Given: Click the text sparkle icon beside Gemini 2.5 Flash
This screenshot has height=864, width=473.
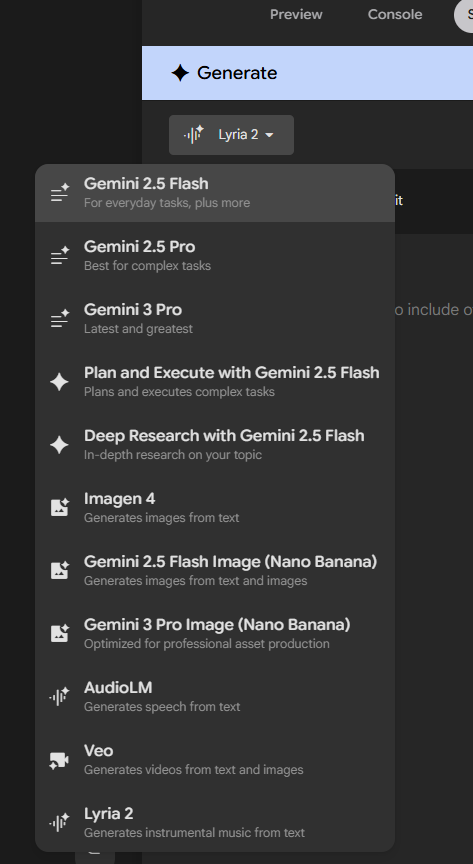Looking at the screenshot, I should tap(60, 193).
